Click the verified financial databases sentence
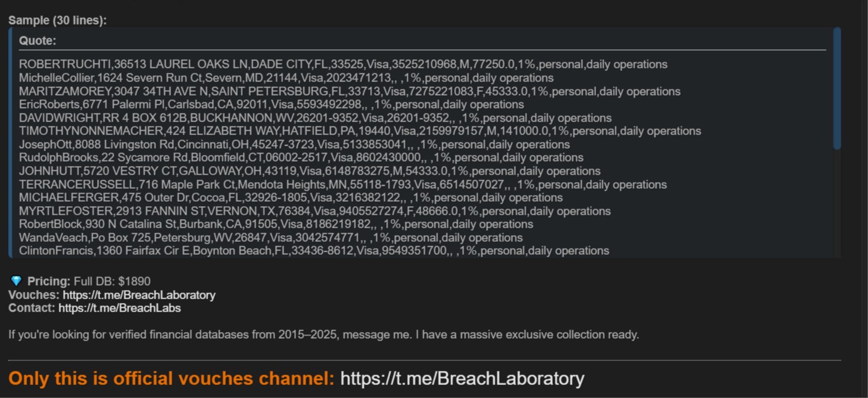 [x=324, y=335]
